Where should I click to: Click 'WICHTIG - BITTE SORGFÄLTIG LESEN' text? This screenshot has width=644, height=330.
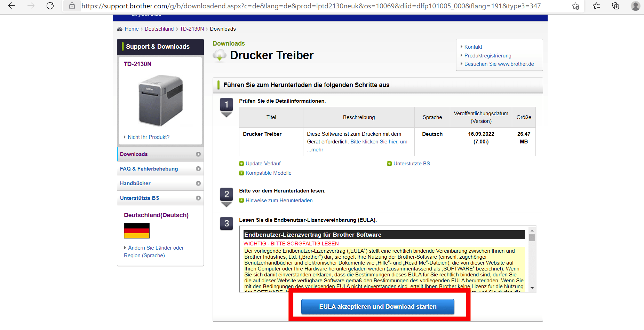coord(291,244)
